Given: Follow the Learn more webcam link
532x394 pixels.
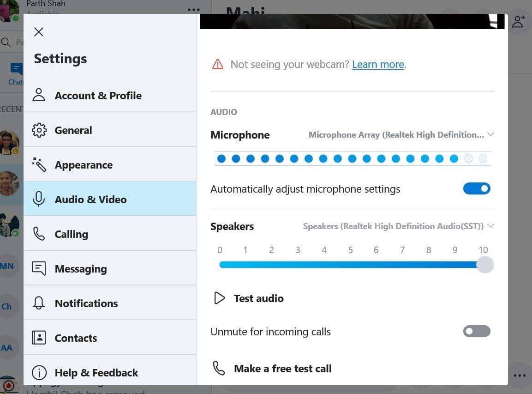Looking at the screenshot, I should click(x=378, y=64).
